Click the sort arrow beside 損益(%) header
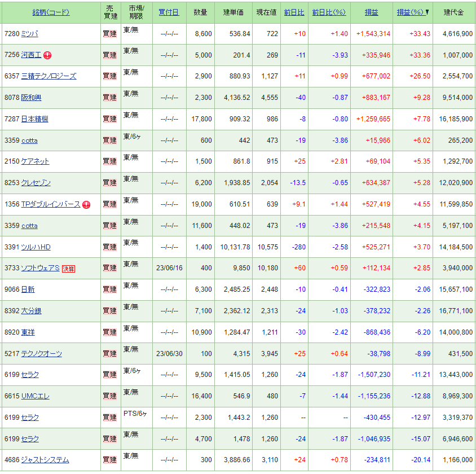 tap(427, 12)
